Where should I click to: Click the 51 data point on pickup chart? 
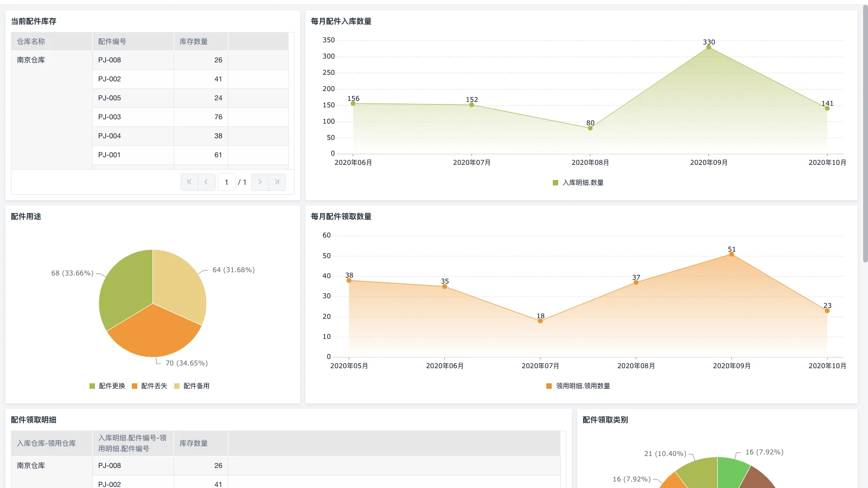[x=731, y=254]
